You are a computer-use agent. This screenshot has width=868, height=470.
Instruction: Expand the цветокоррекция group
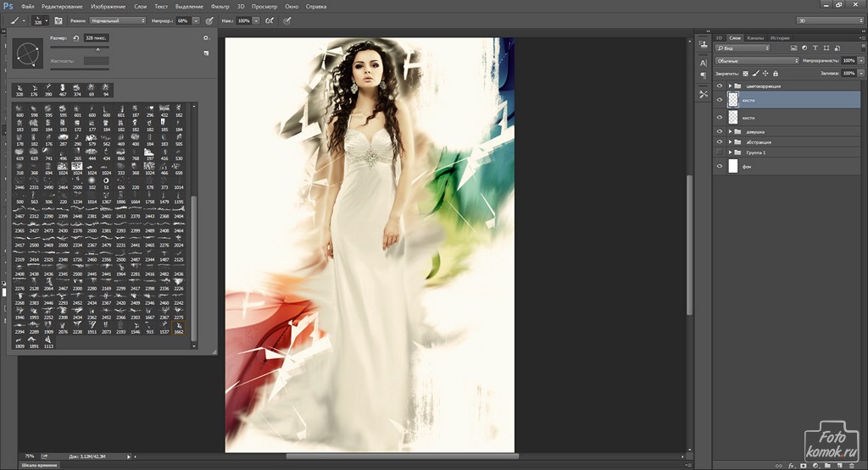tap(730, 86)
